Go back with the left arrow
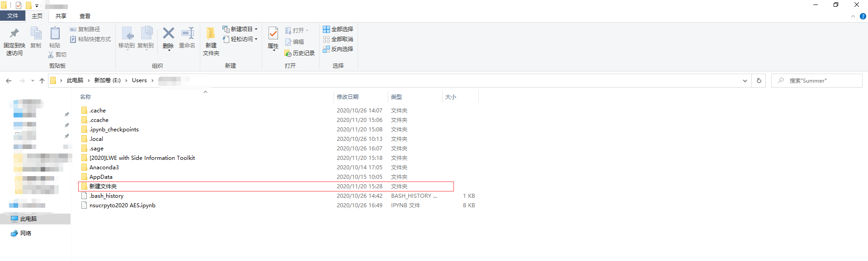Screen dimensions: 868x261 (9, 81)
